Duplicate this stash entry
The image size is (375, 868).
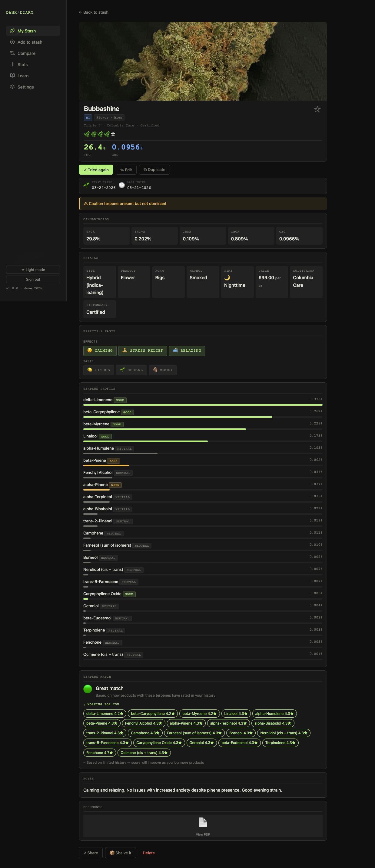click(x=154, y=170)
